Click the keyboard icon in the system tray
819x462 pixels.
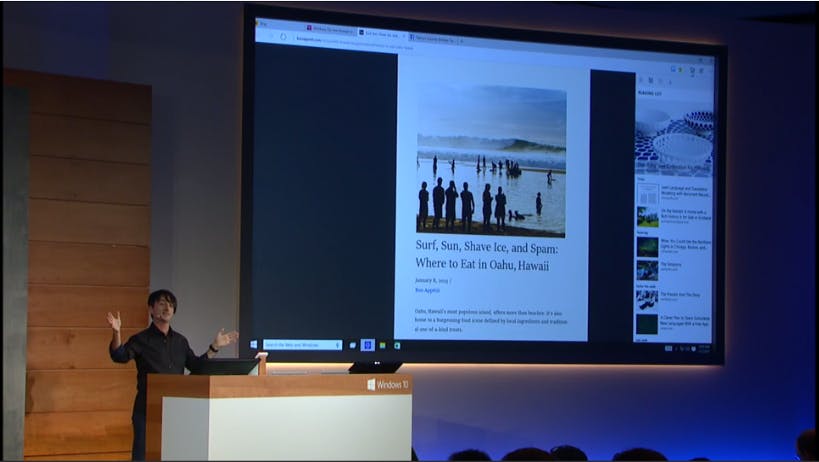pyautogui.click(x=668, y=348)
